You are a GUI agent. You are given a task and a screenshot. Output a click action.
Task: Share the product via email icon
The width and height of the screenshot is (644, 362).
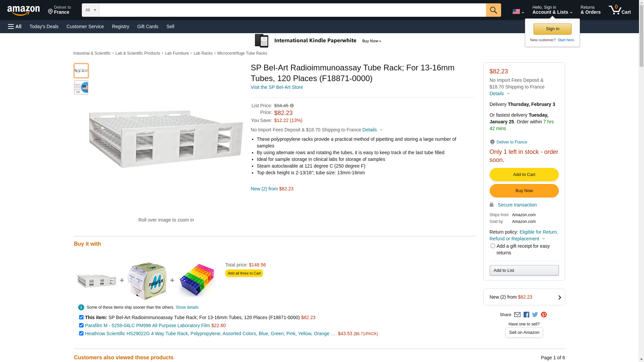517,315
